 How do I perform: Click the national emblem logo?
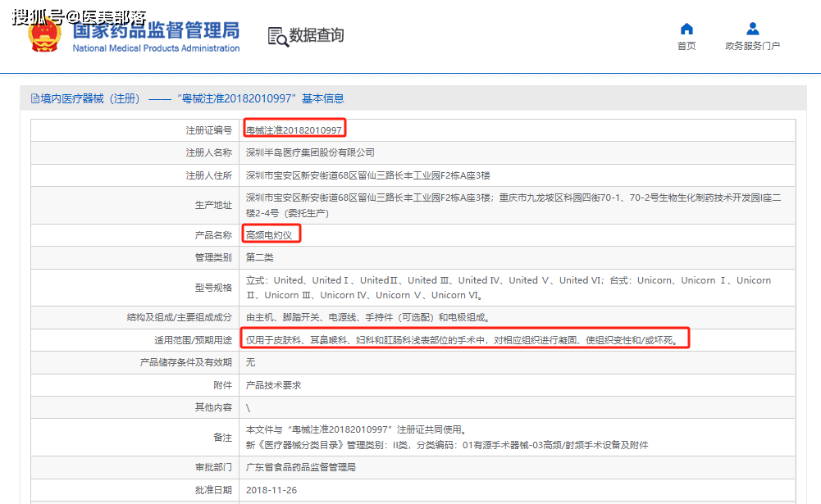point(44,35)
